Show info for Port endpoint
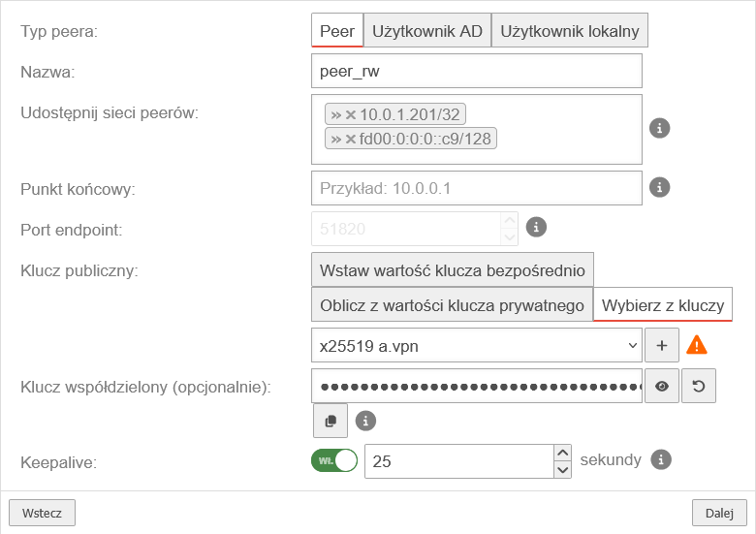Viewport: 756px width, 534px height. tap(536, 227)
